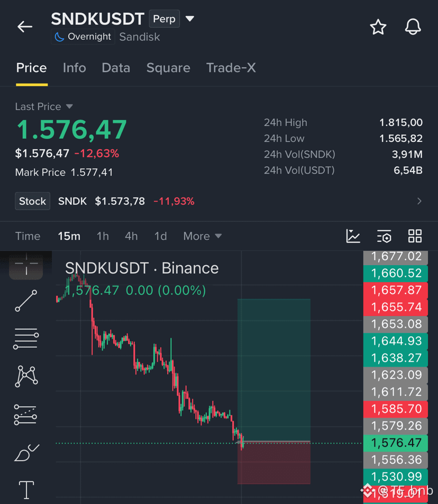Click the red stop-loss zone on chart
The height and width of the screenshot is (504, 438).
(274, 463)
